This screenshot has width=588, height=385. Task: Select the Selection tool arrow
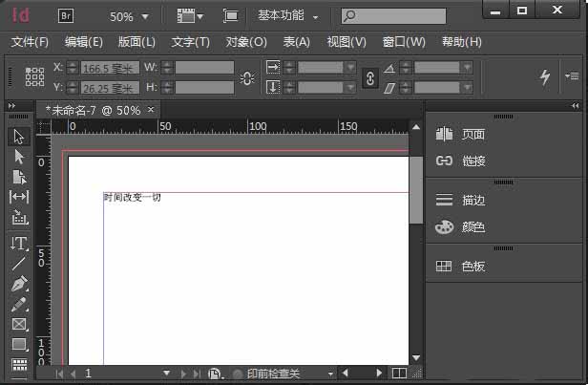(19, 137)
